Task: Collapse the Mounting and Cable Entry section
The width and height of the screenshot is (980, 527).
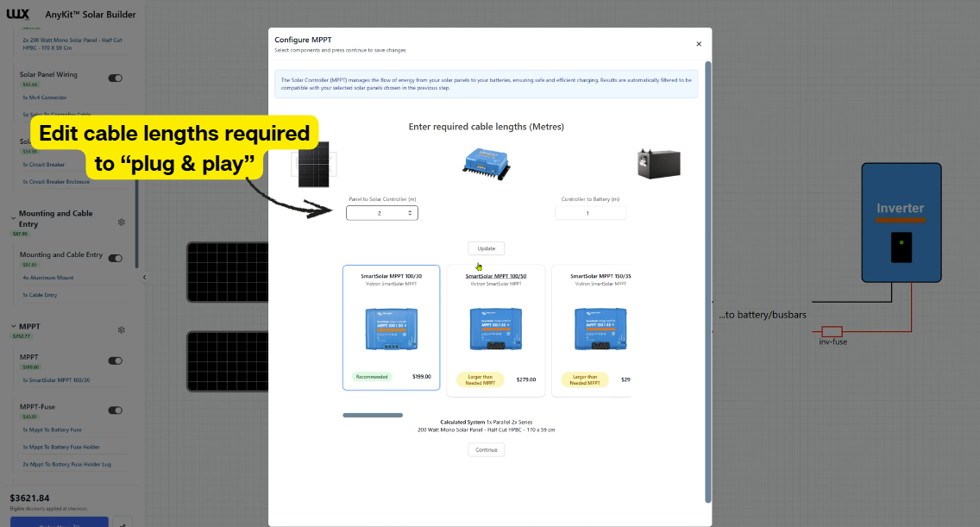Action: 13,218
